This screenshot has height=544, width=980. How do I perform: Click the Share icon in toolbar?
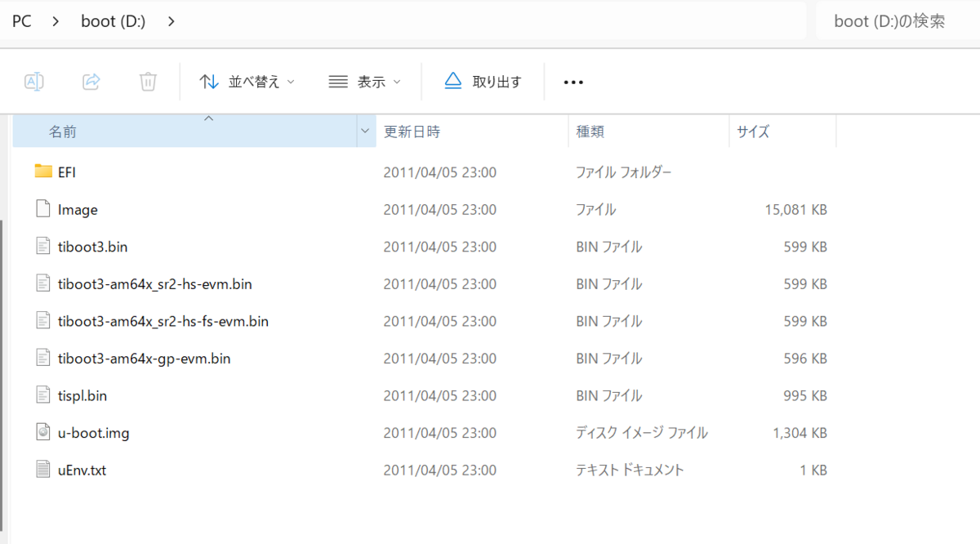point(91,82)
